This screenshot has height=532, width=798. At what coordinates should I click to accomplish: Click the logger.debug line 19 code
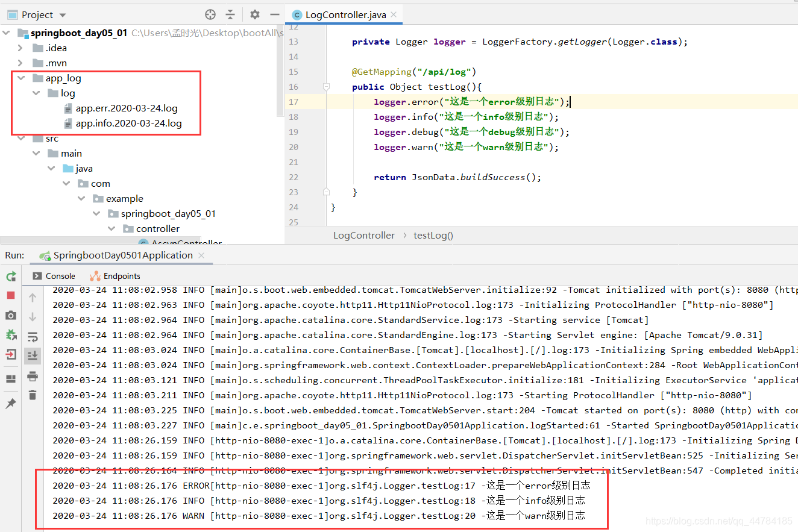pyautogui.click(x=471, y=132)
